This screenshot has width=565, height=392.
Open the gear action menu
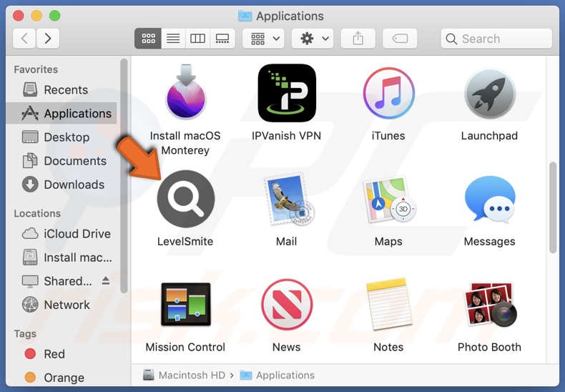coord(313,38)
